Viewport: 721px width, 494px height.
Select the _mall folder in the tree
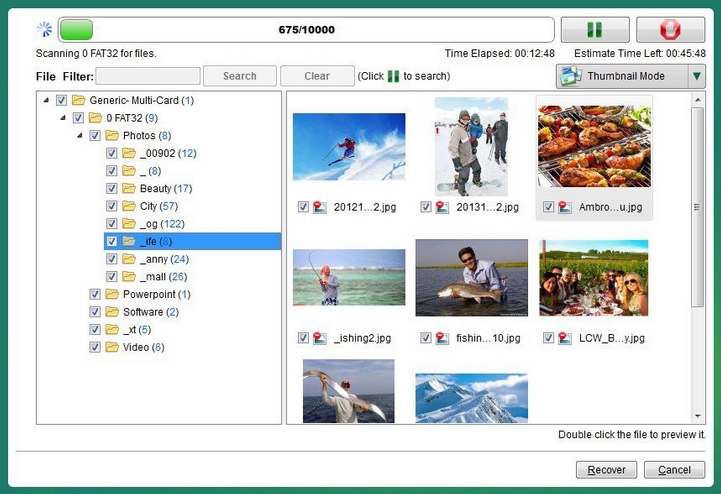click(153, 276)
